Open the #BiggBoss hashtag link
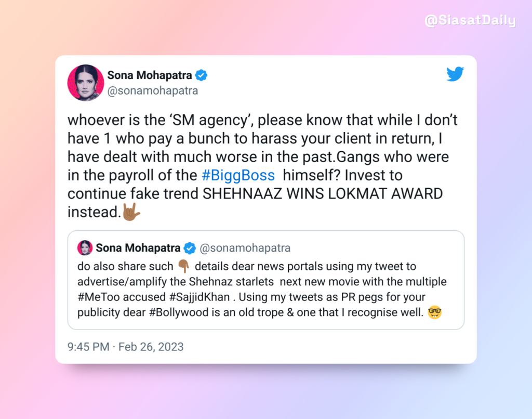 tap(238, 175)
